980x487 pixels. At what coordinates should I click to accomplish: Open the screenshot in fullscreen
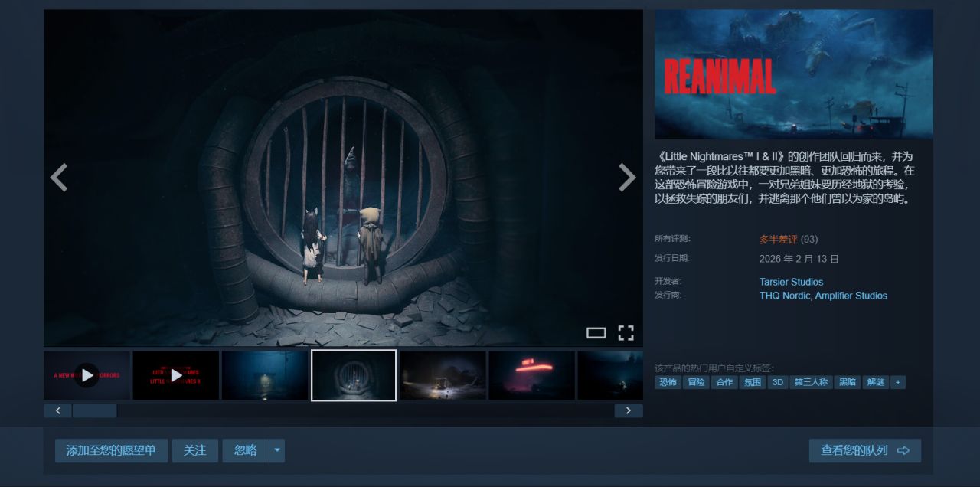point(626,332)
